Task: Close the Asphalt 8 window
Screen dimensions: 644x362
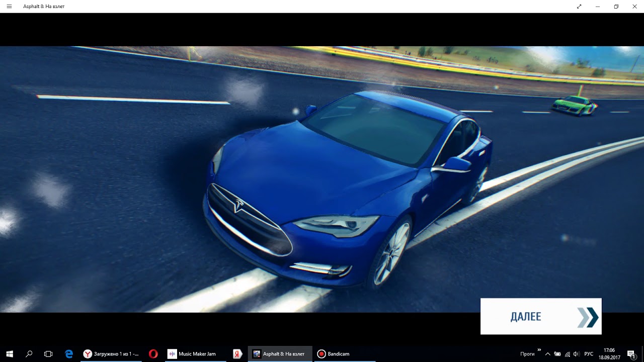Action: click(x=634, y=7)
